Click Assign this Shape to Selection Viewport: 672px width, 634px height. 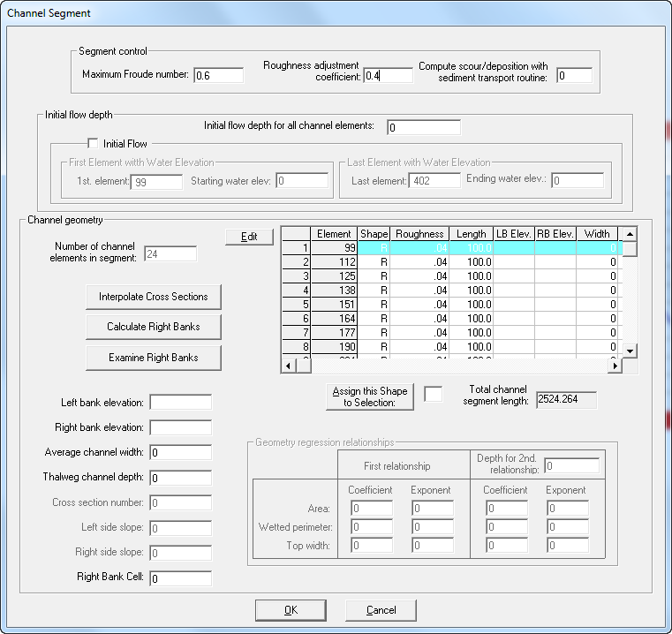[x=370, y=396]
